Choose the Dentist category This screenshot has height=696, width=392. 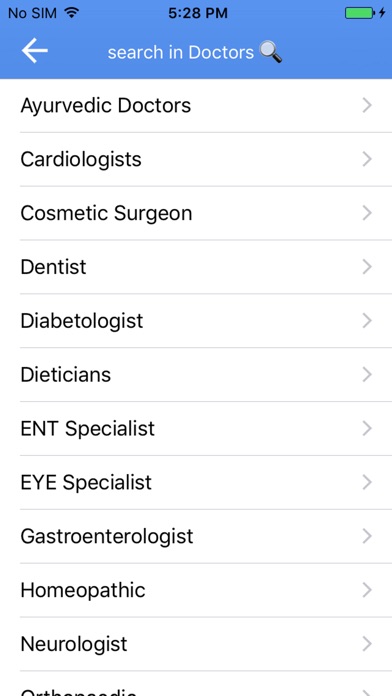[196, 267]
